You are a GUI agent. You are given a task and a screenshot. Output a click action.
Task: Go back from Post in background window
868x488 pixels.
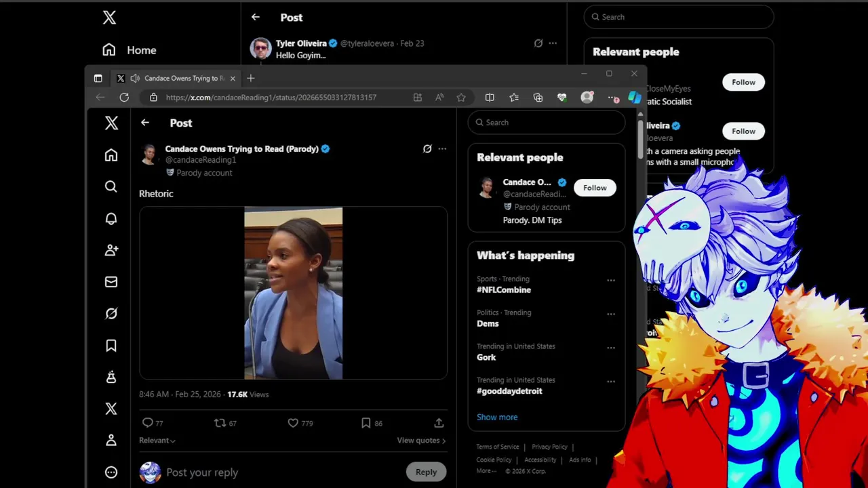(255, 17)
